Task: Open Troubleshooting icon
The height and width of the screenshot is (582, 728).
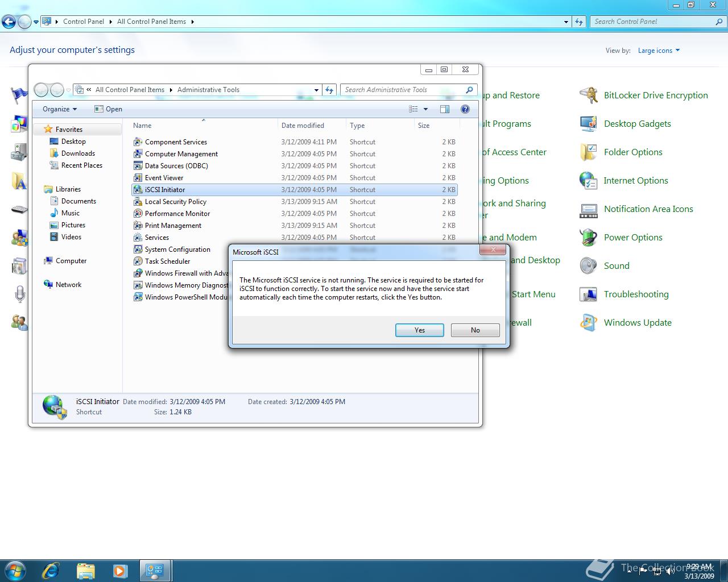Action: pos(589,294)
